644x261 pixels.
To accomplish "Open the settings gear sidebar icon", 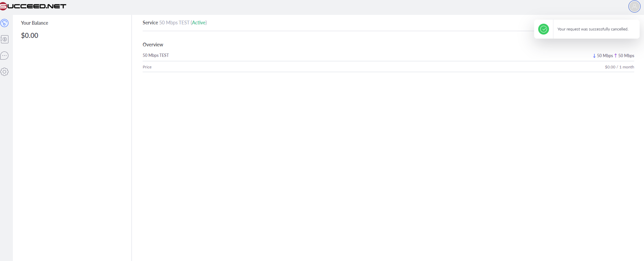I will (x=4, y=72).
